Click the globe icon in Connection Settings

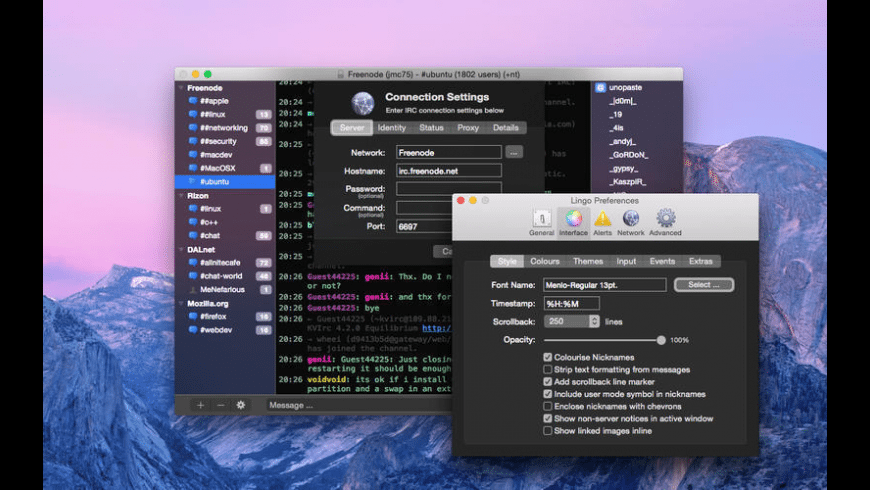click(x=363, y=103)
